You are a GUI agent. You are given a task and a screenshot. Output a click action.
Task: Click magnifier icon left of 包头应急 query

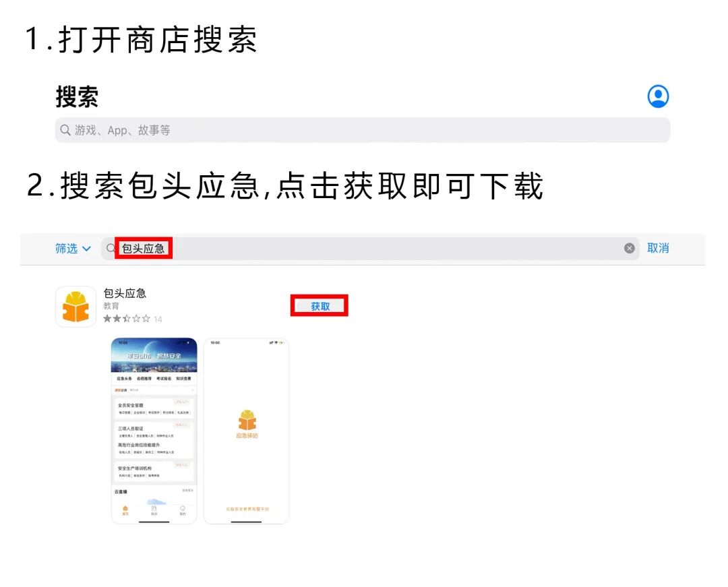110,248
